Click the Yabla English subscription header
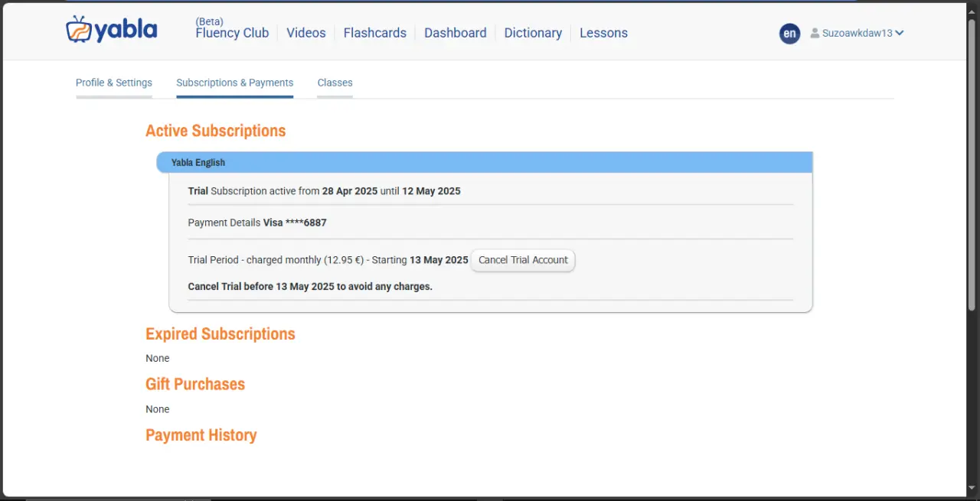Image resolution: width=980 pixels, height=501 pixels. [x=485, y=162]
